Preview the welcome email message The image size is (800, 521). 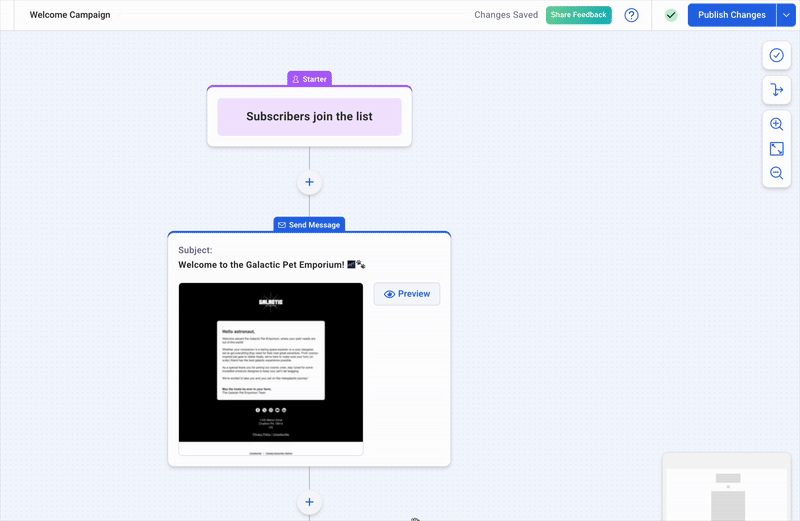click(406, 294)
